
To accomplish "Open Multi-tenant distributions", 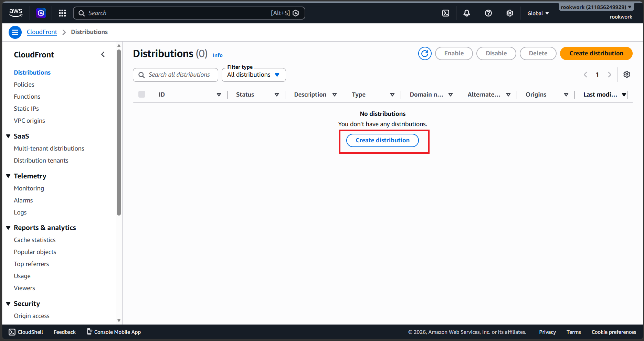I will (49, 148).
